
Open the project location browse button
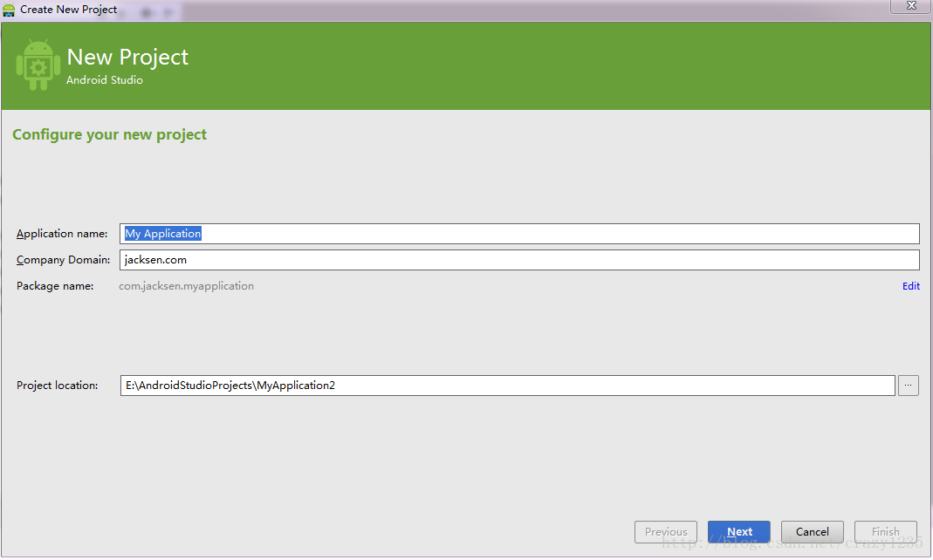(908, 386)
